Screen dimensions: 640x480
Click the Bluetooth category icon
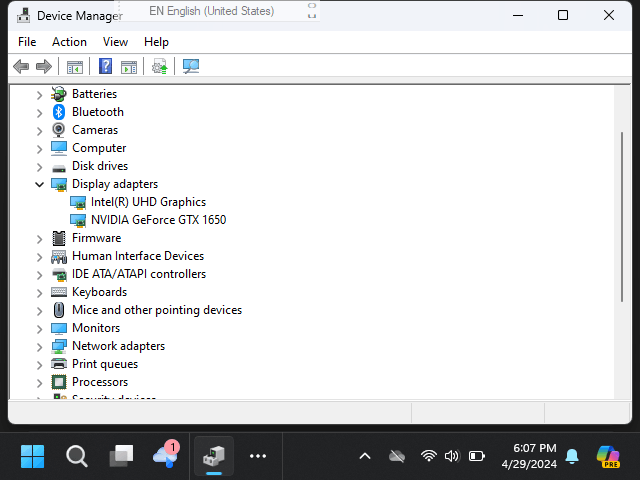click(59, 112)
